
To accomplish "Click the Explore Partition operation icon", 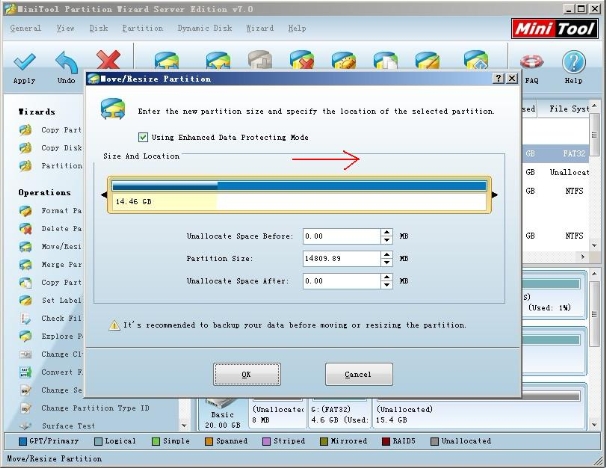I will coord(26,336).
